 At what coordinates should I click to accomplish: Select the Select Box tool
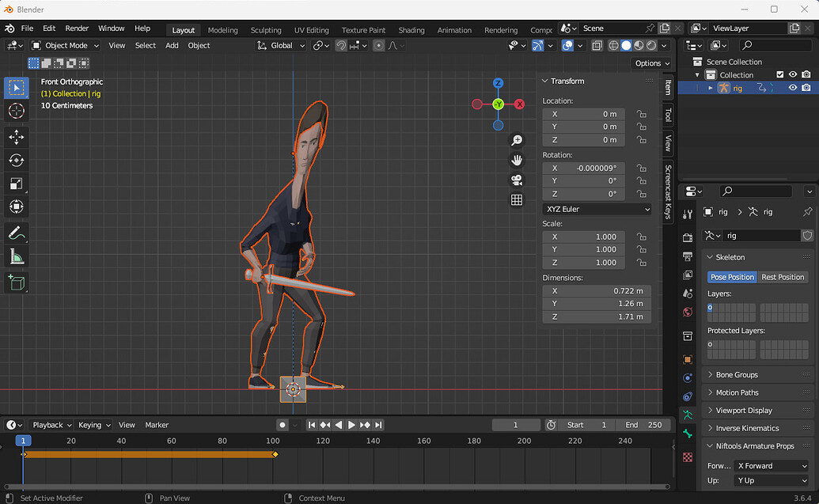[16, 87]
